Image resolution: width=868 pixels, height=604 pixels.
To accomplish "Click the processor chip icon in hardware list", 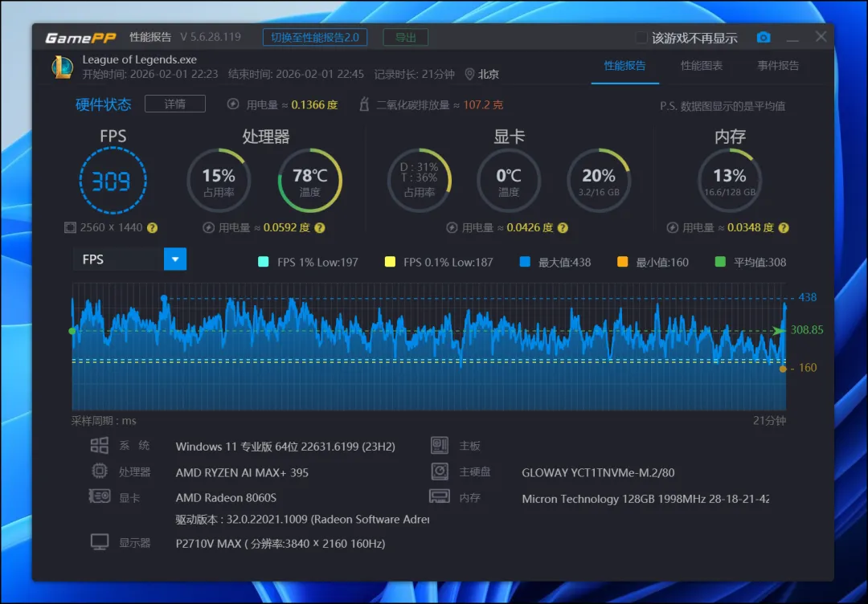I will tap(100, 471).
